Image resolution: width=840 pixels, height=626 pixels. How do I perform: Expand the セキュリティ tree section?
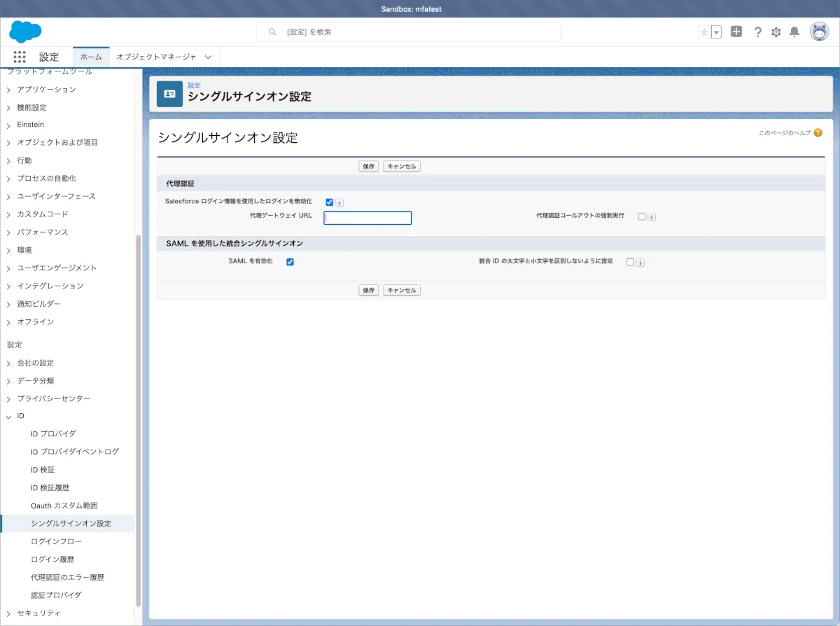point(8,613)
